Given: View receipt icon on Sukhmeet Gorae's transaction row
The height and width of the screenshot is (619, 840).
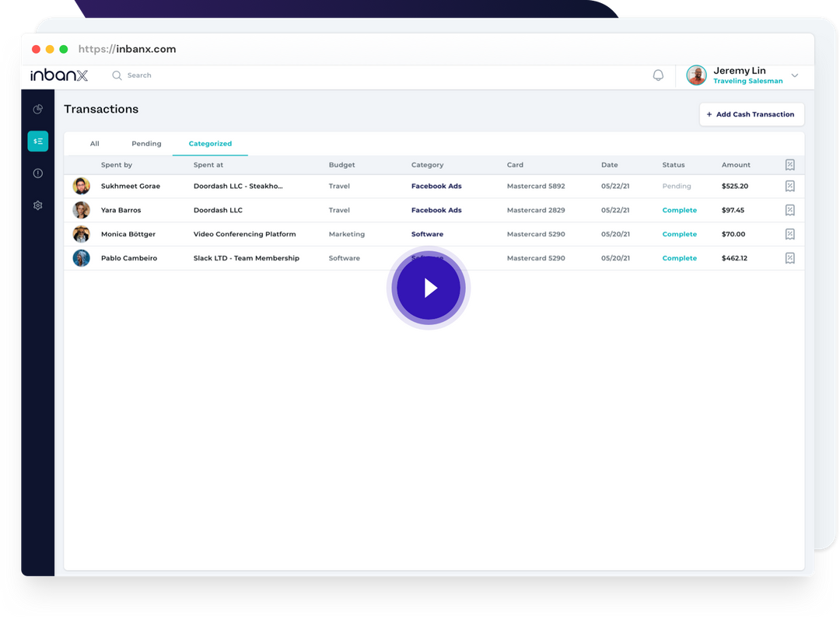Looking at the screenshot, I should point(789,186).
